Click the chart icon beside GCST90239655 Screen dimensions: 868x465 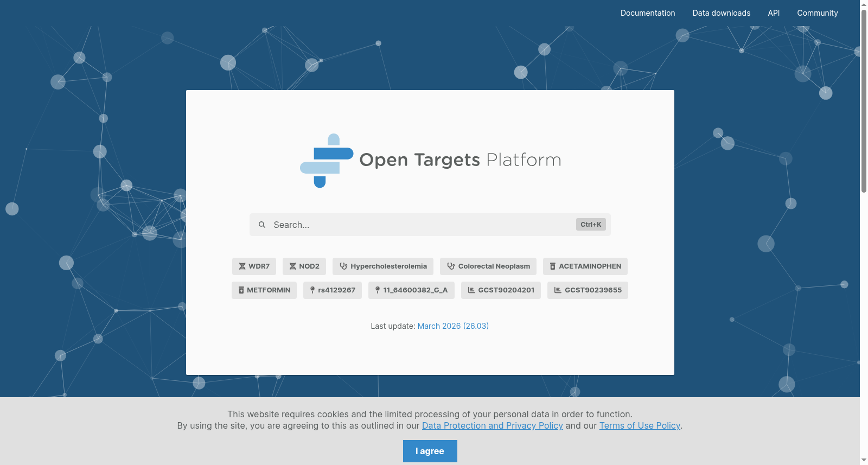click(558, 290)
